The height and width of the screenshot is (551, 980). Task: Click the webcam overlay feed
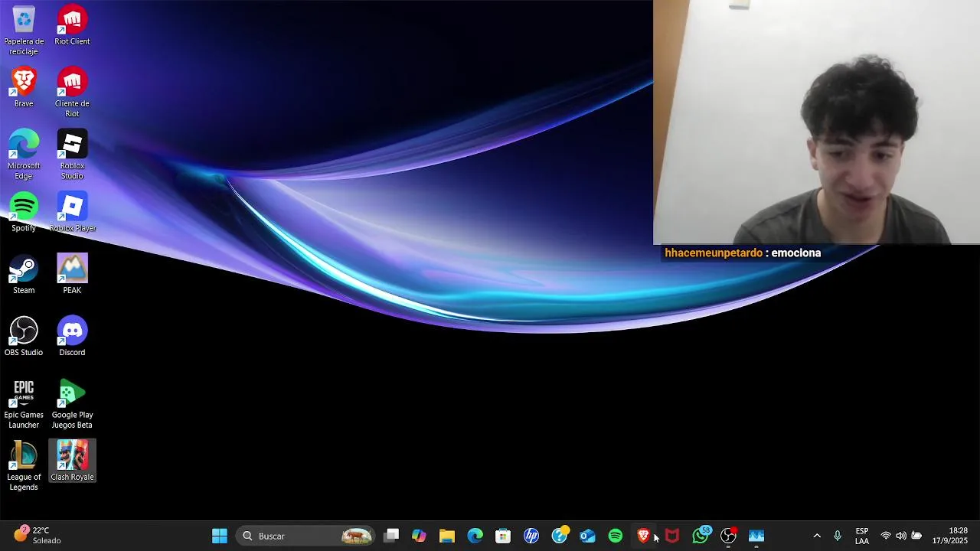pos(816,122)
